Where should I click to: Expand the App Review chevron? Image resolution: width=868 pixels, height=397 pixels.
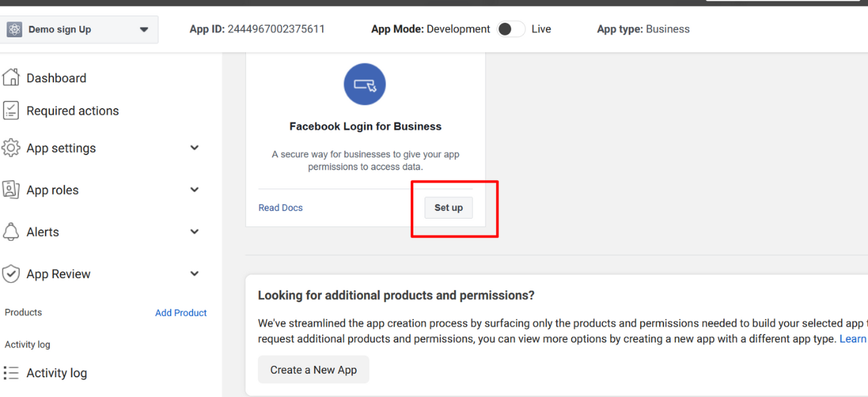(195, 274)
